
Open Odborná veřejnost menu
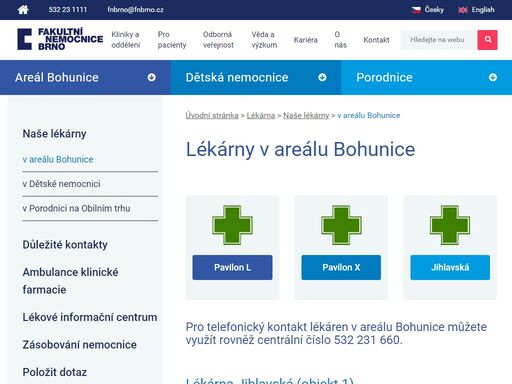[218, 40]
